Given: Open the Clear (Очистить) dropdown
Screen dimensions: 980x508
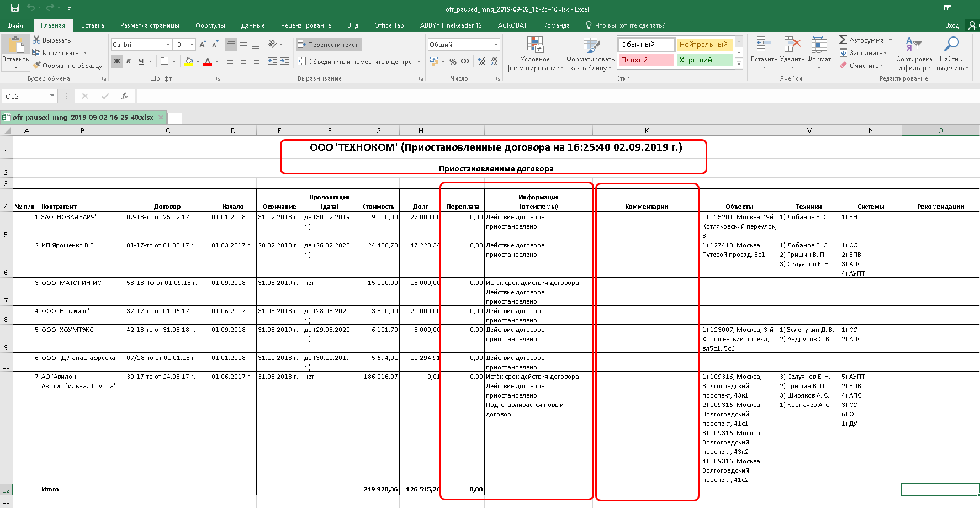Looking at the screenshot, I should [861, 66].
